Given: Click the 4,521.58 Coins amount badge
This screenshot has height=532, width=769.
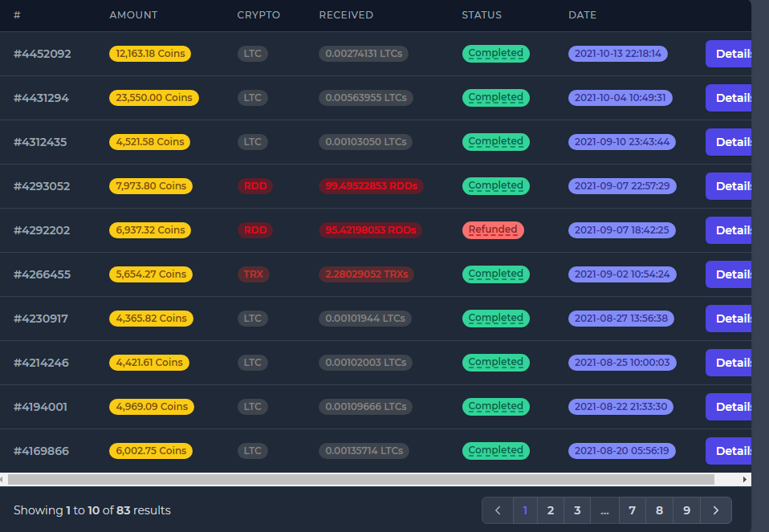Looking at the screenshot, I should 149,142.
